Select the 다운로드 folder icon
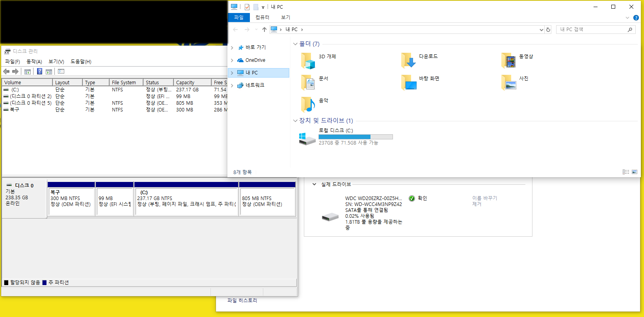The height and width of the screenshot is (317, 644). (408, 61)
